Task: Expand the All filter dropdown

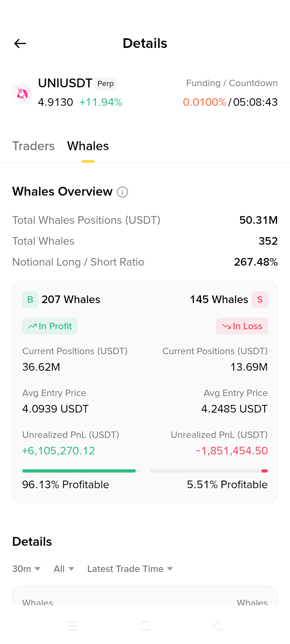Action: coord(64,569)
